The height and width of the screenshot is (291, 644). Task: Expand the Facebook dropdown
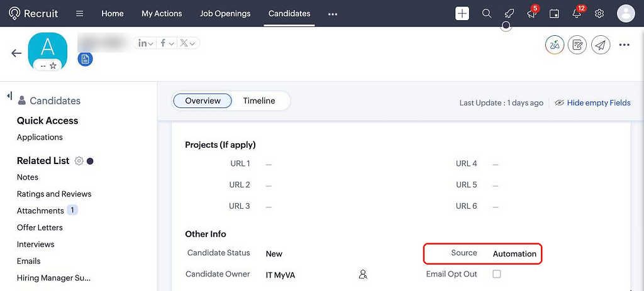(167, 43)
